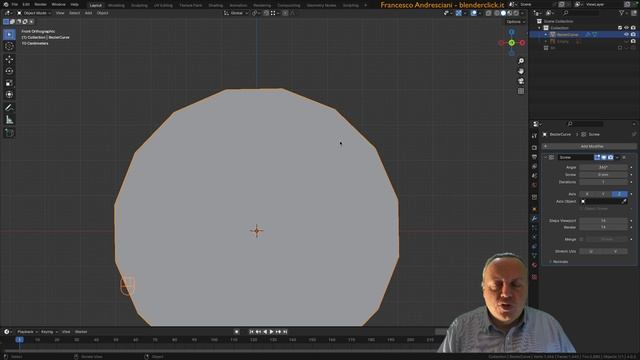Open the viewport Add menu
Viewport: 640px width, 360px height.
coord(88,13)
